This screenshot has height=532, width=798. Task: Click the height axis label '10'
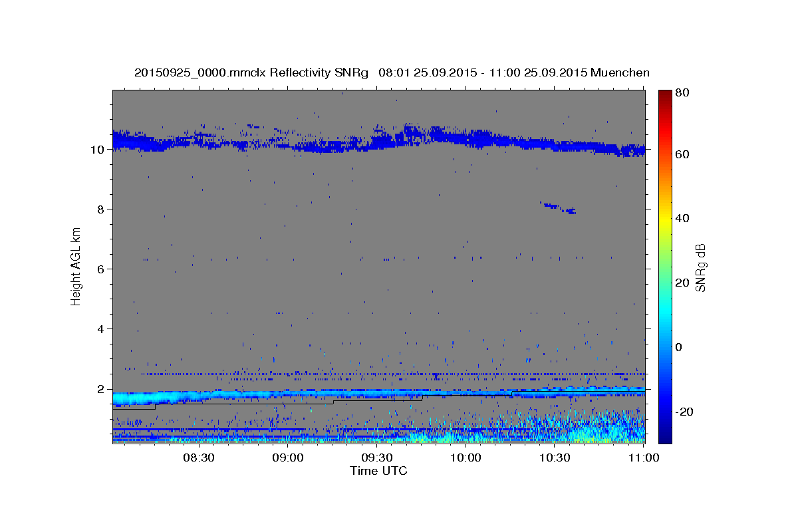[97, 149]
